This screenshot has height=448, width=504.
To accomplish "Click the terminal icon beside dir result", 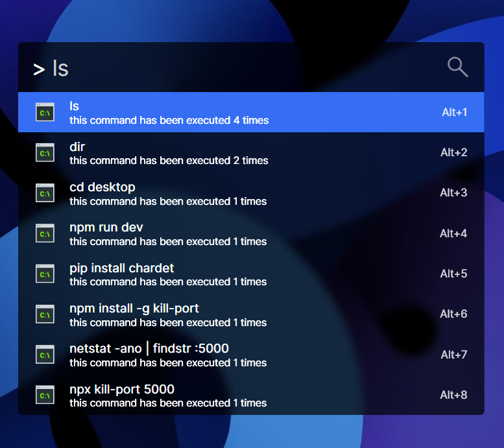I will pyautogui.click(x=45, y=152).
